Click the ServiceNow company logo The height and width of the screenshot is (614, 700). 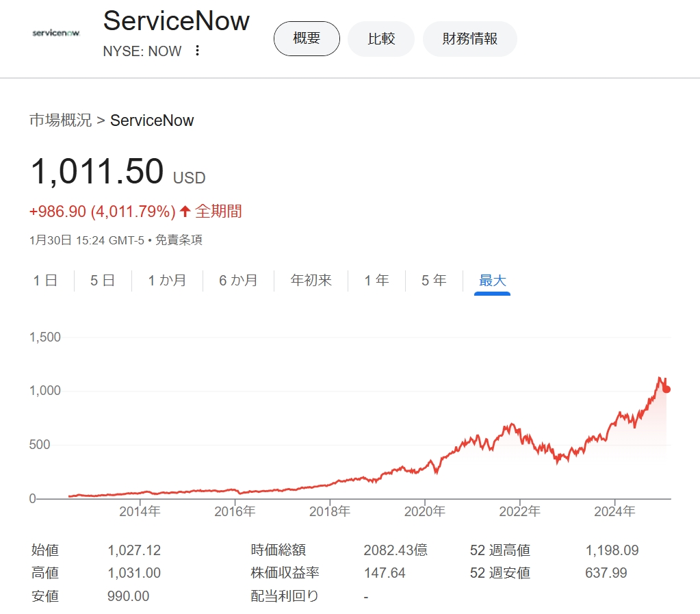[55, 34]
